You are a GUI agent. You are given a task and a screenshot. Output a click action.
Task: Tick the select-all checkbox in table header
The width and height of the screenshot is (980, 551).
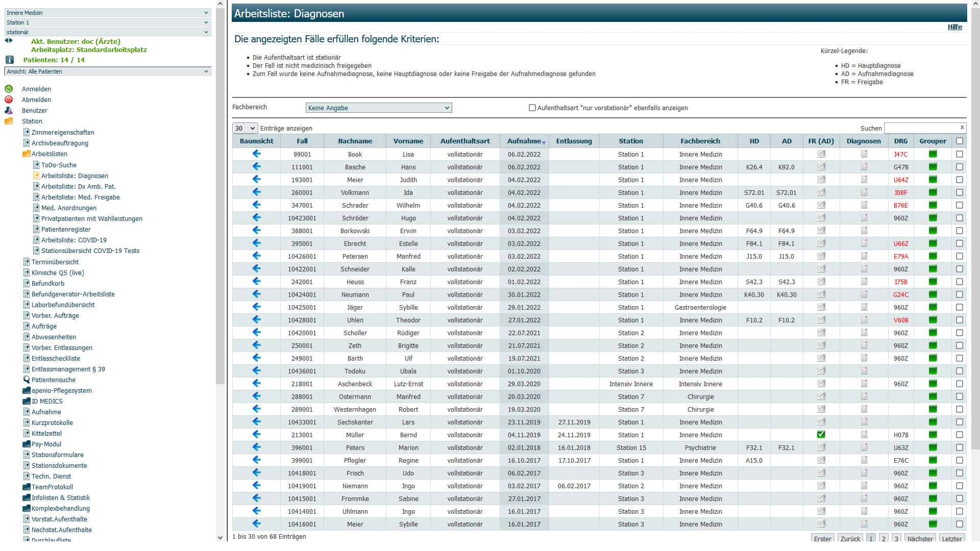pyautogui.click(x=960, y=141)
